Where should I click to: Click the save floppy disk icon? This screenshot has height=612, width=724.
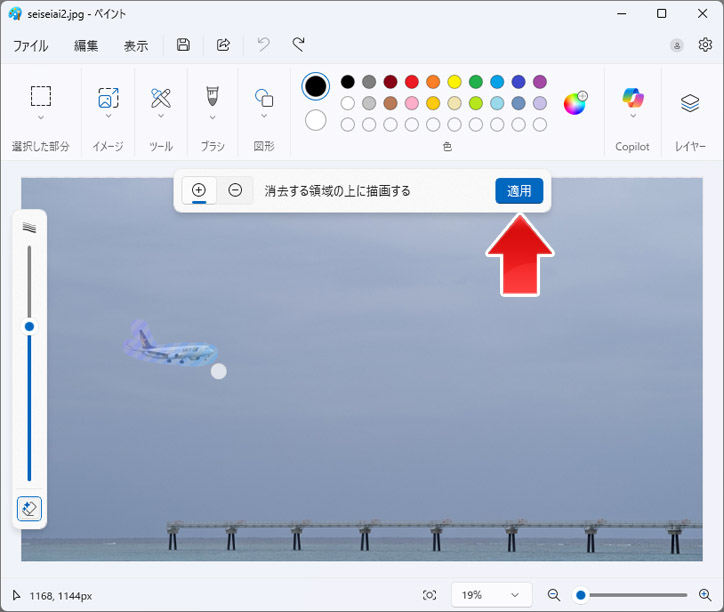pyautogui.click(x=183, y=45)
